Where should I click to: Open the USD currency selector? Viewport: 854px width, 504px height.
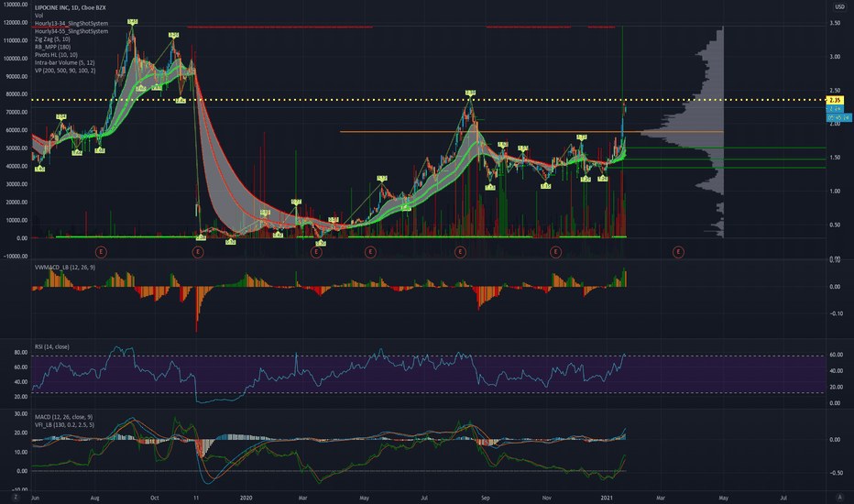pyautogui.click(x=839, y=6)
